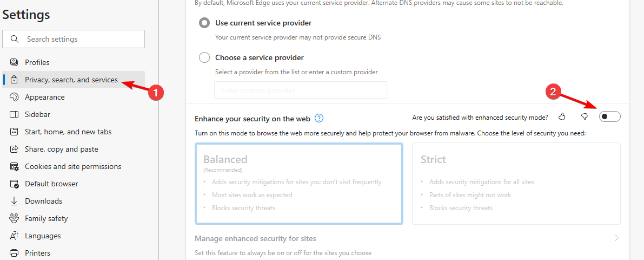Click the thumbs up feedback icon
The height and width of the screenshot is (260, 644).
click(x=562, y=117)
